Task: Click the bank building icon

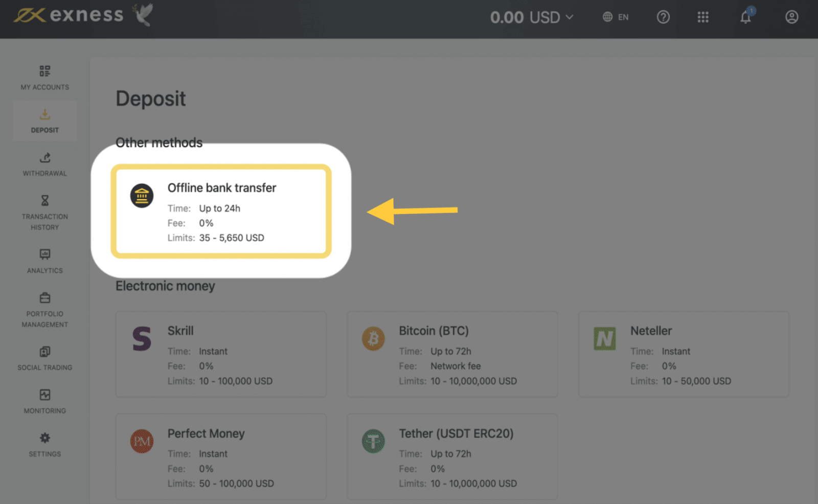Action: 142,196
